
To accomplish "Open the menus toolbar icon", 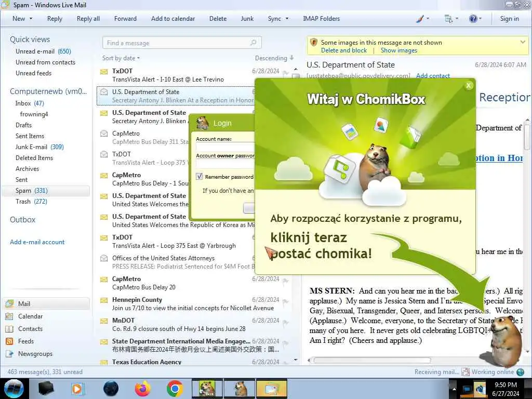I will pos(448,19).
